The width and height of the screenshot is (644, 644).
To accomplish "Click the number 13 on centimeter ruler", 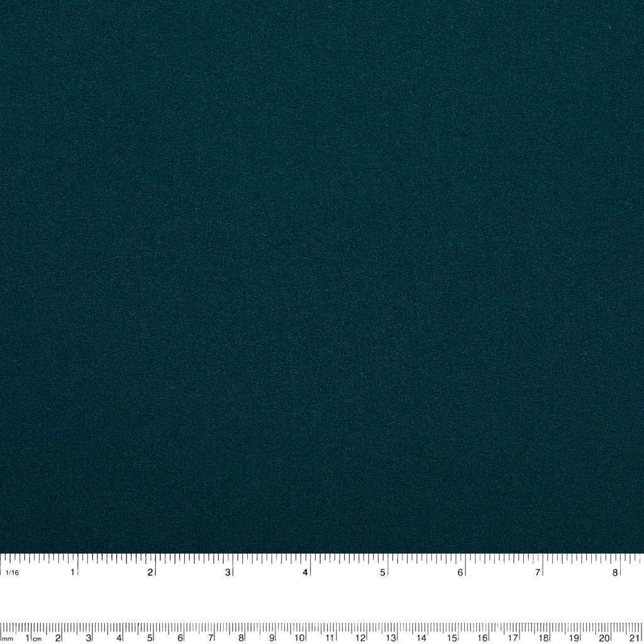I will pyautogui.click(x=391, y=638).
